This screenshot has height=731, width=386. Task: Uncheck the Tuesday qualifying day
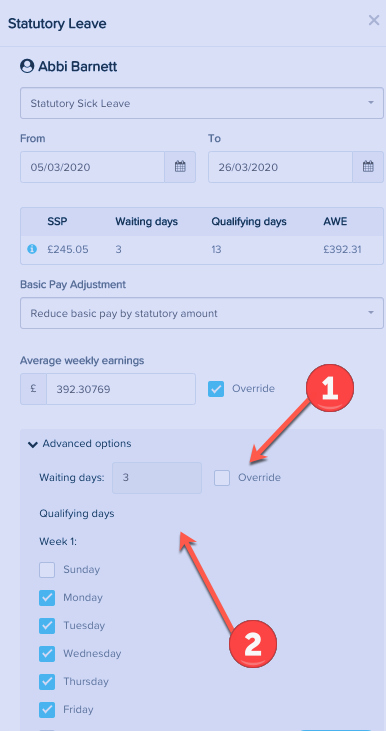click(47, 626)
